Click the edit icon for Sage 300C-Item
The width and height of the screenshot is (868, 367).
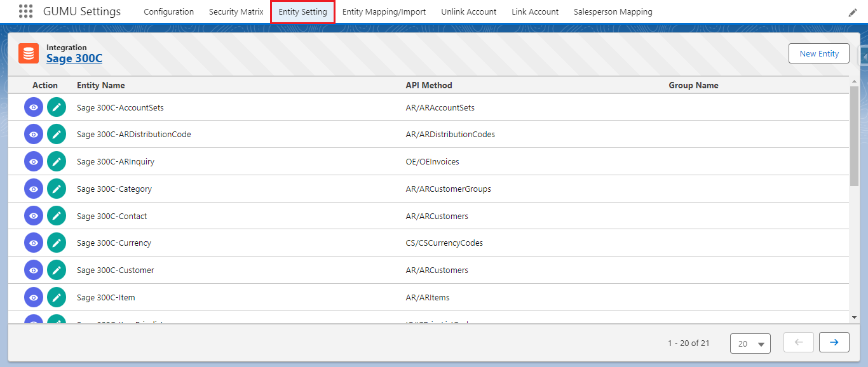tap(57, 297)
